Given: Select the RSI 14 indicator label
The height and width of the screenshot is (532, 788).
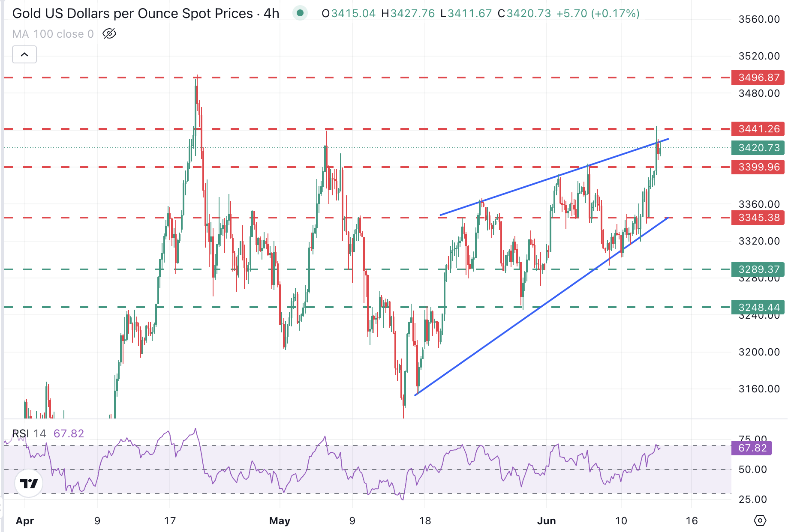Looking at the screenshot, I should (29, 433).
